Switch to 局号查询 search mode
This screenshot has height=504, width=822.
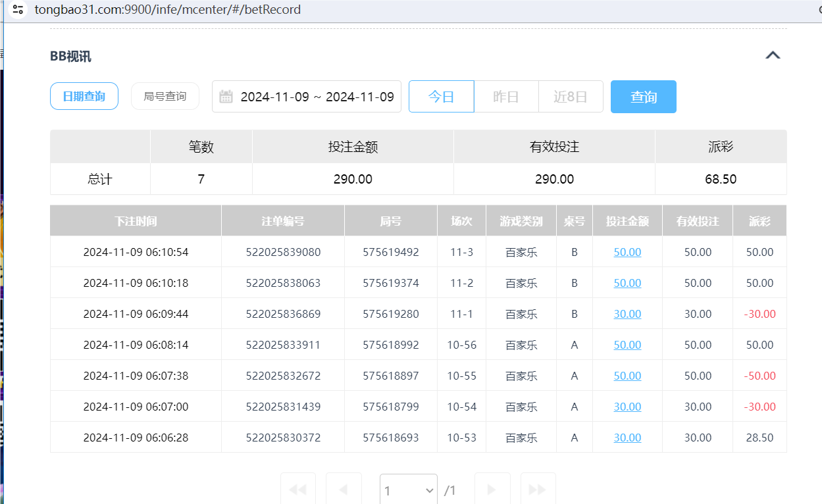pos(165,95)
